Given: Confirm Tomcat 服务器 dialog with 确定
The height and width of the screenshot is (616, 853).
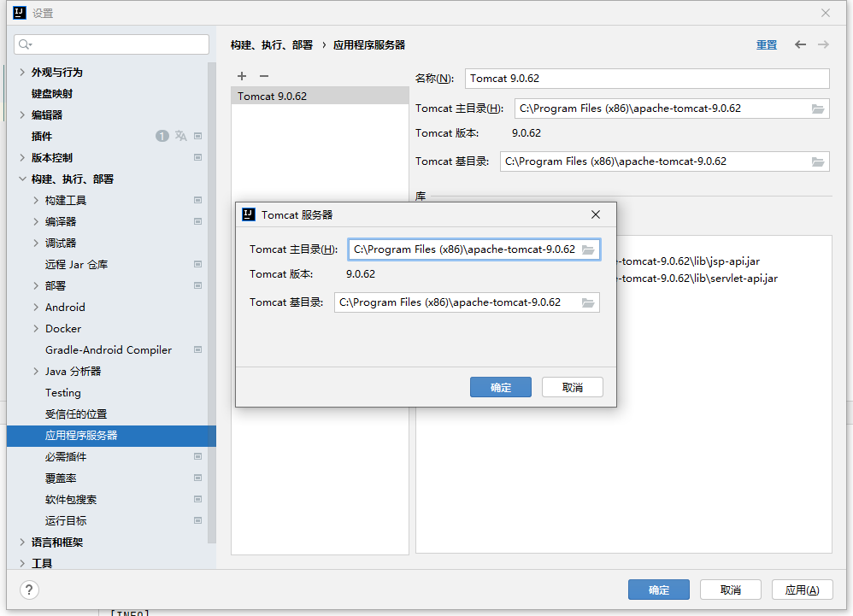Looking at the screenshot, I should tap(501, 387).
